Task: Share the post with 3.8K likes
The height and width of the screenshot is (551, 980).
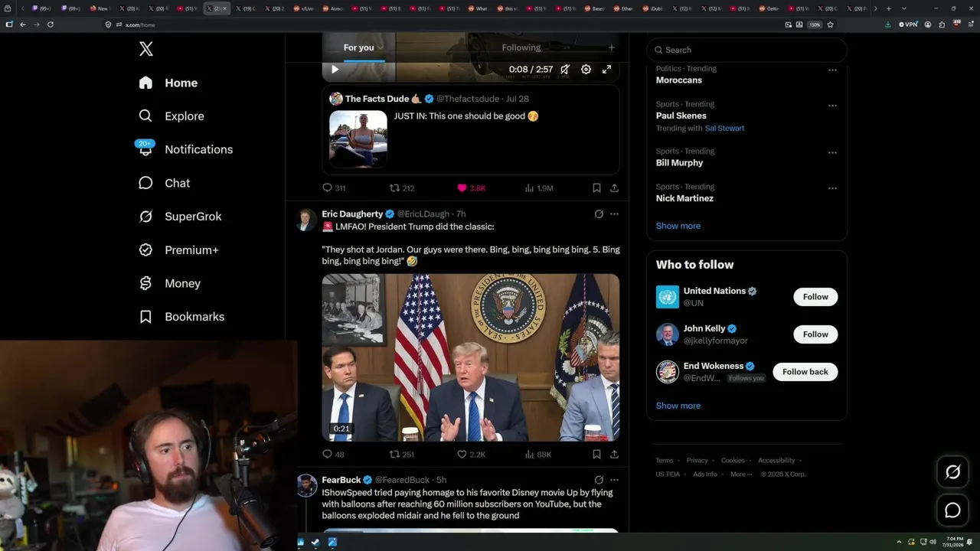Action: 614,187
